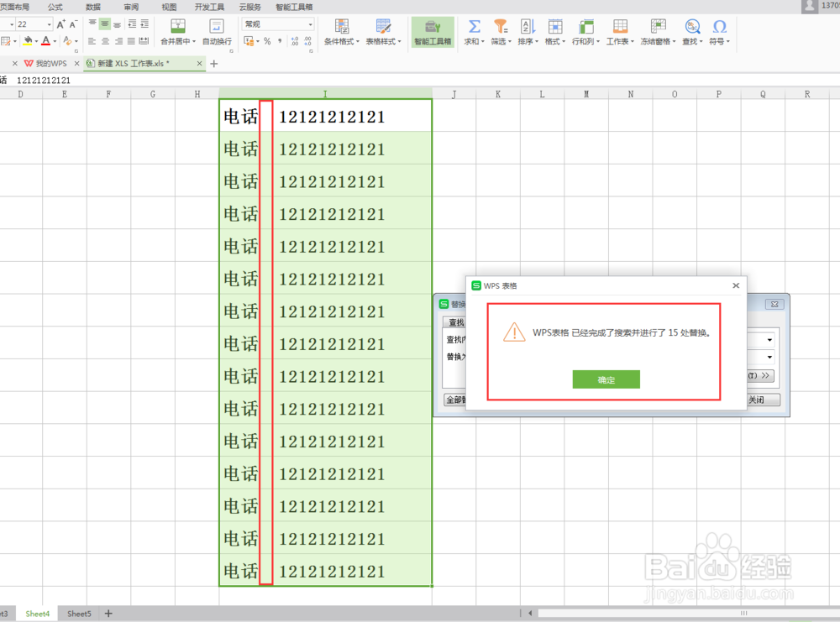840x622 pixels.
Task: Click the increase indent icon
Action: [x=144, y=24]
